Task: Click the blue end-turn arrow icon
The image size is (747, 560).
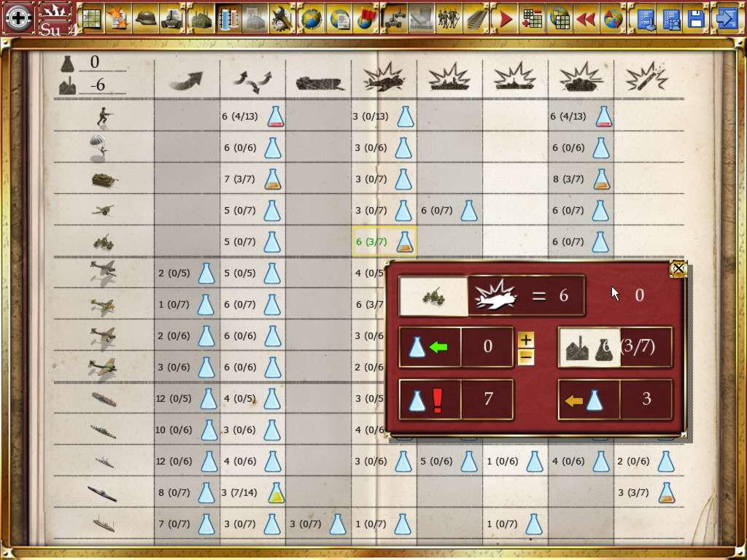Action: coord(727,18)
